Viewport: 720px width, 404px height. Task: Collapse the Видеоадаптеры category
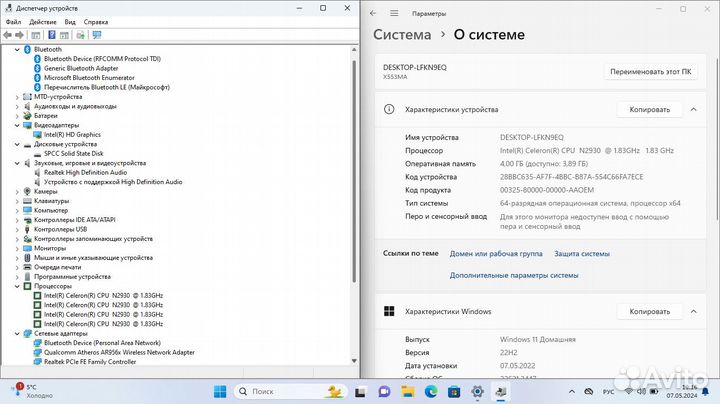tap(17, 125)
